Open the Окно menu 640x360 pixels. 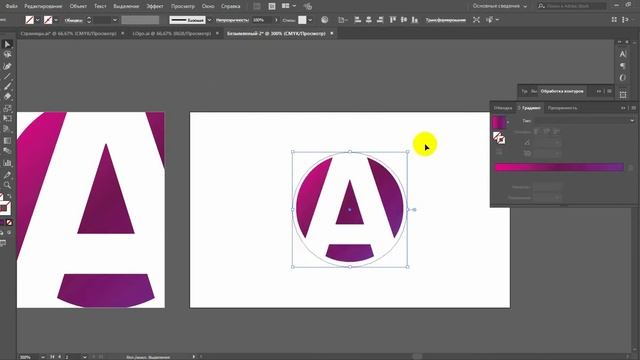coord(208,6)
